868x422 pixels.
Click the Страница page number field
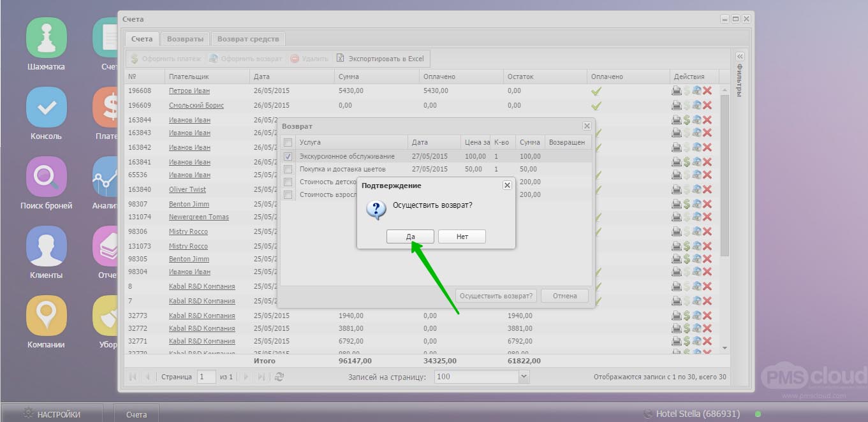(x=207, y=377)
